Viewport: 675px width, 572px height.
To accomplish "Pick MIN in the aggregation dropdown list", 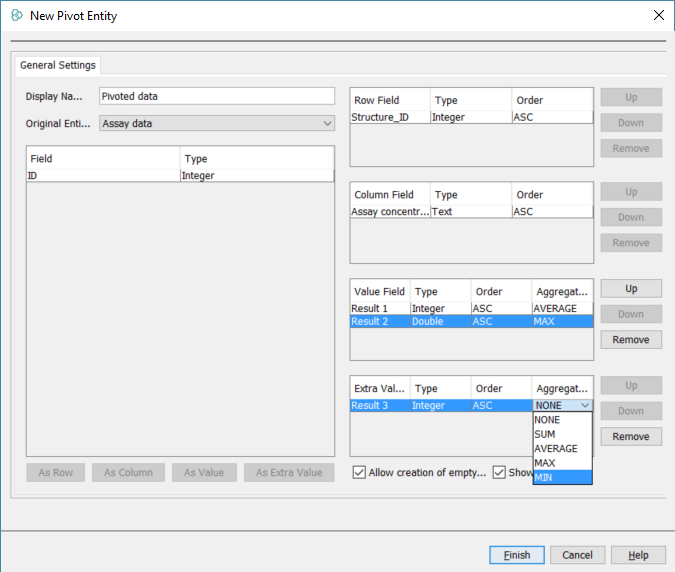I will [546, 477].
